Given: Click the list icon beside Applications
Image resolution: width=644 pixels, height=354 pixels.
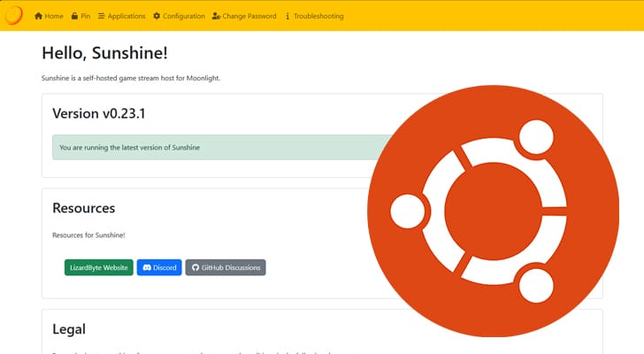Looking at the screenshot, I should click(x=101, y=16).
